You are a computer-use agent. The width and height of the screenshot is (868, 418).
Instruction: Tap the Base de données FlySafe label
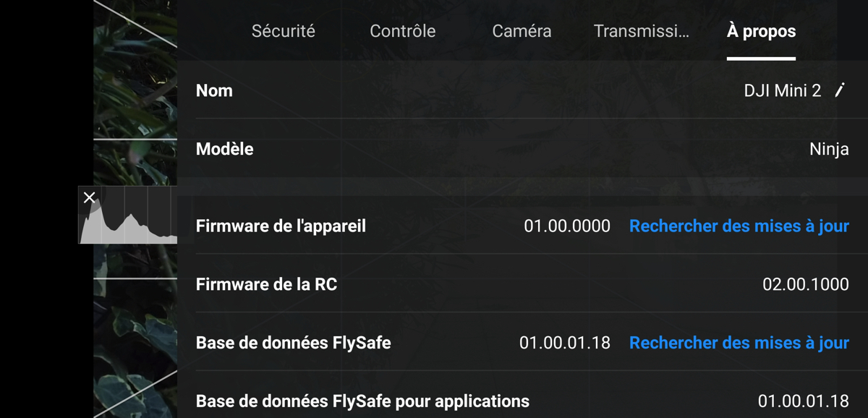[293, 343]
